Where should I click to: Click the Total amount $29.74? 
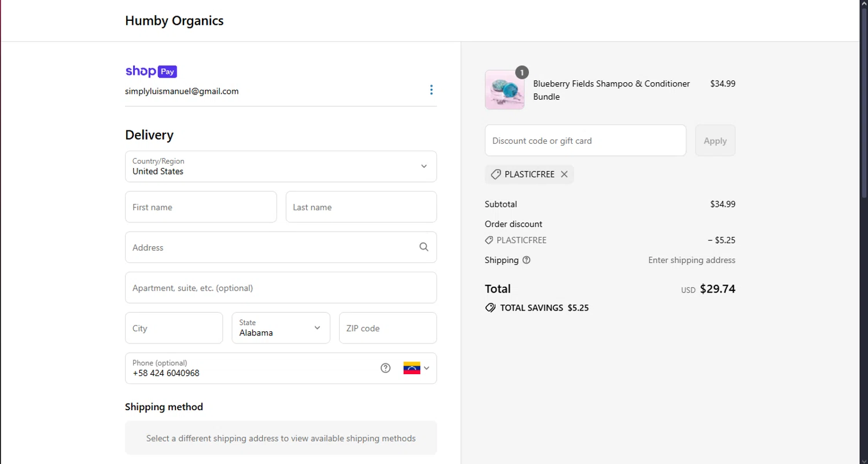(x=718, y=288)
